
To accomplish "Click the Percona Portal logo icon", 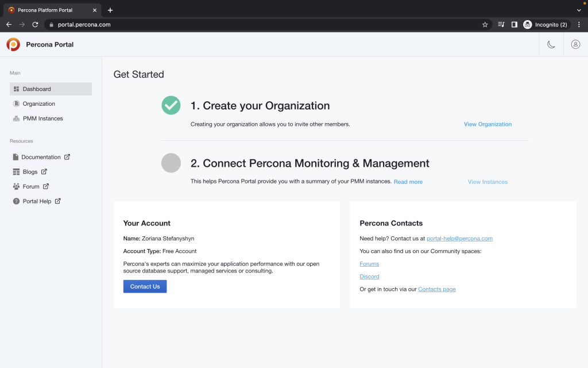I will coord(13,44).
